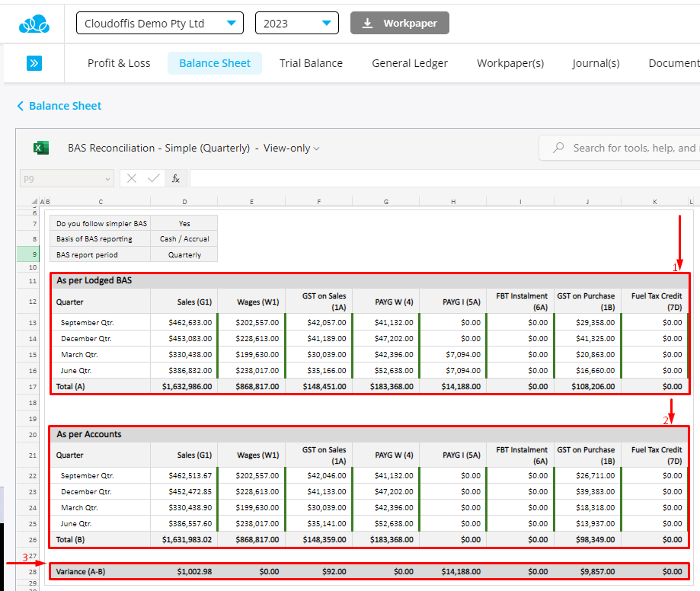This screenshot has height=591, width=700.
Task: Click lodged June Qtr. GST on Purchase $16,660.00
Action: click(x=587, y=370)
